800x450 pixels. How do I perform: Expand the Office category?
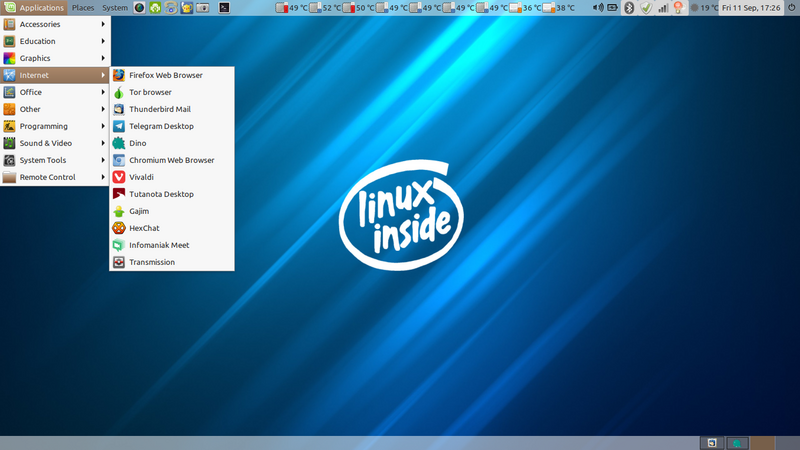[x=55, y=92]
